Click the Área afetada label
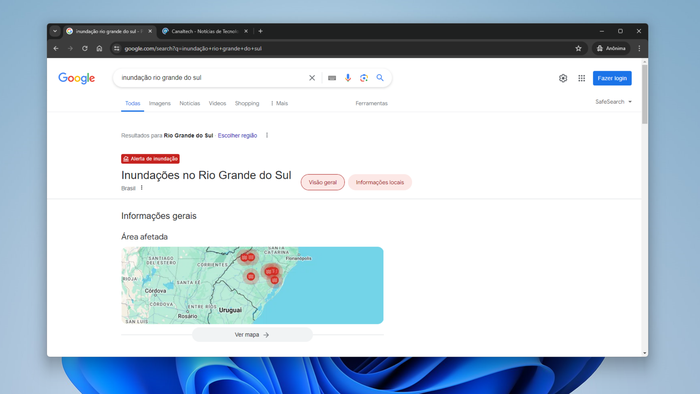Viewport: 700px width, 394px height. coord(145,236)
